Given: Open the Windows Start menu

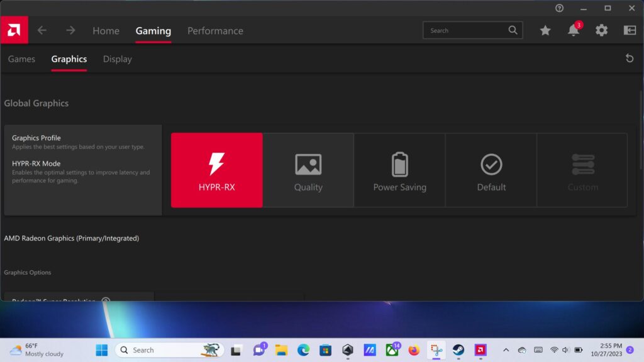Looking at the screenshot, I should 101,350.
